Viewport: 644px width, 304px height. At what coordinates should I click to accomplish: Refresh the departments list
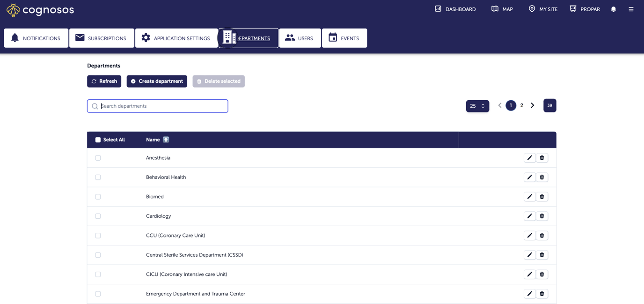pyautogui.click(x=104, y=82)
